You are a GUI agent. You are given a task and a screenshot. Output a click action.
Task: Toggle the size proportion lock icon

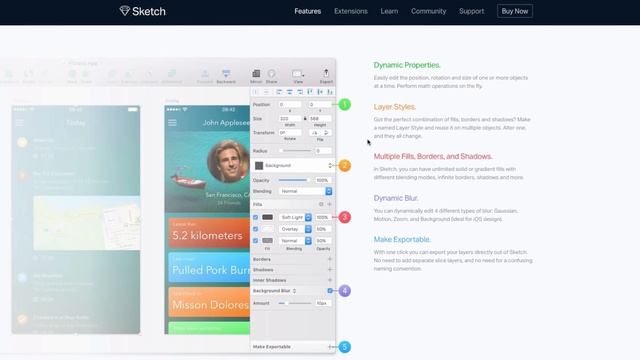[x=305, y=118]
